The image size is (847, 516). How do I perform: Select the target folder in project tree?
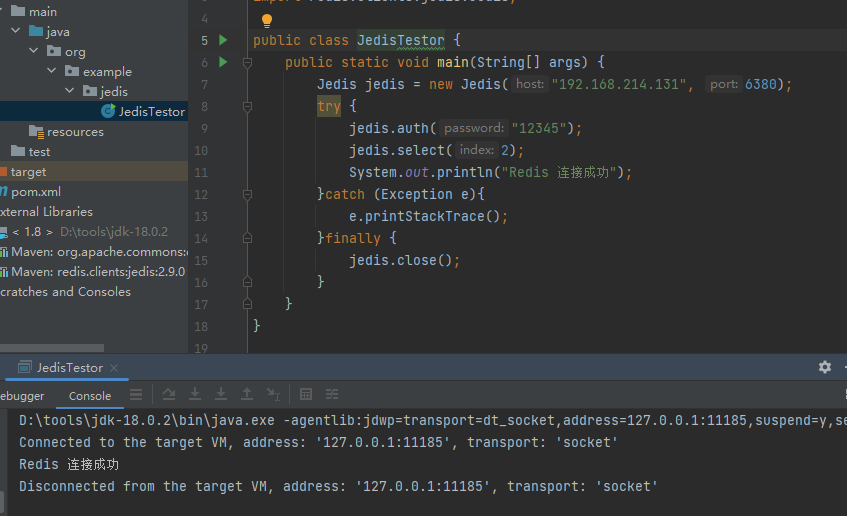[x=28, y=172]
